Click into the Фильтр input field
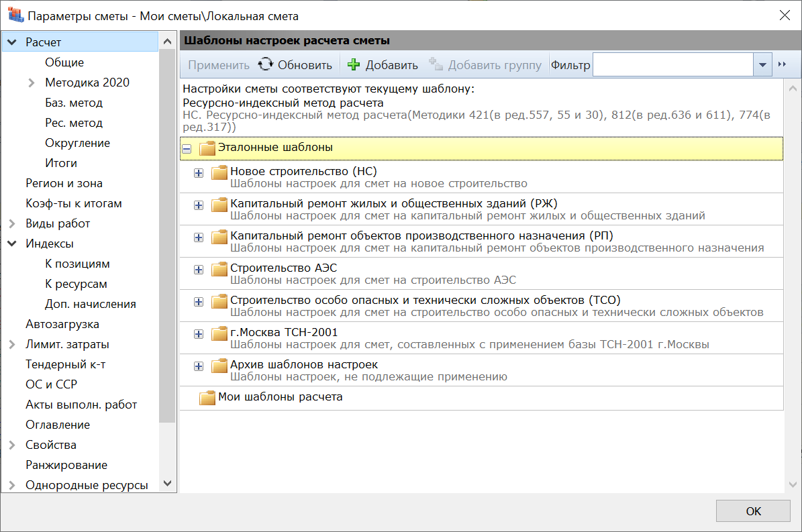Viewport: 802px width, 532px height. click(673, 65)
